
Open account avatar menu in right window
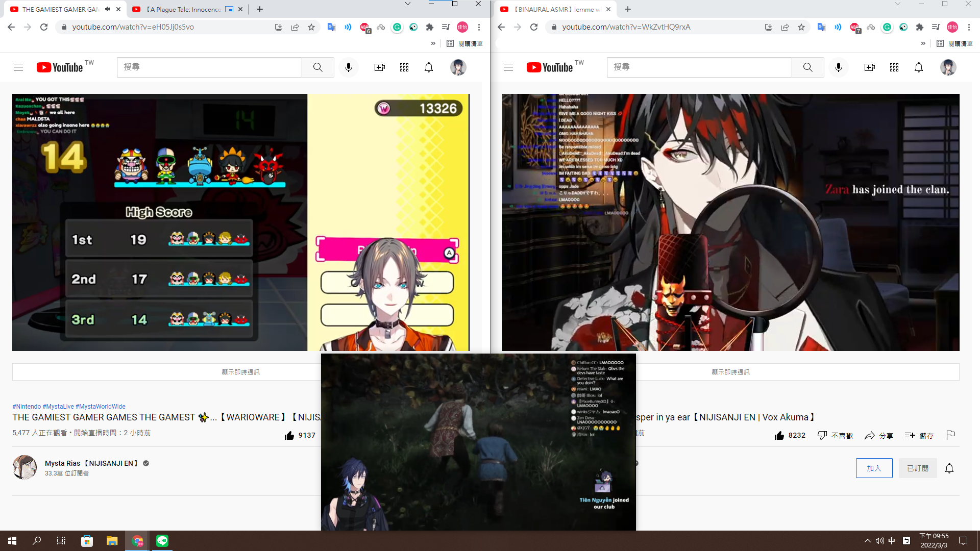[x=948, y=67]
